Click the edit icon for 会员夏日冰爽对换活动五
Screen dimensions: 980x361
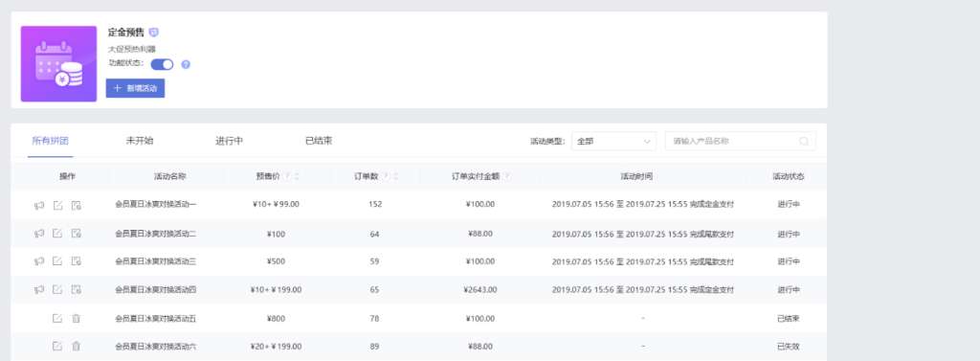[57, 319]
